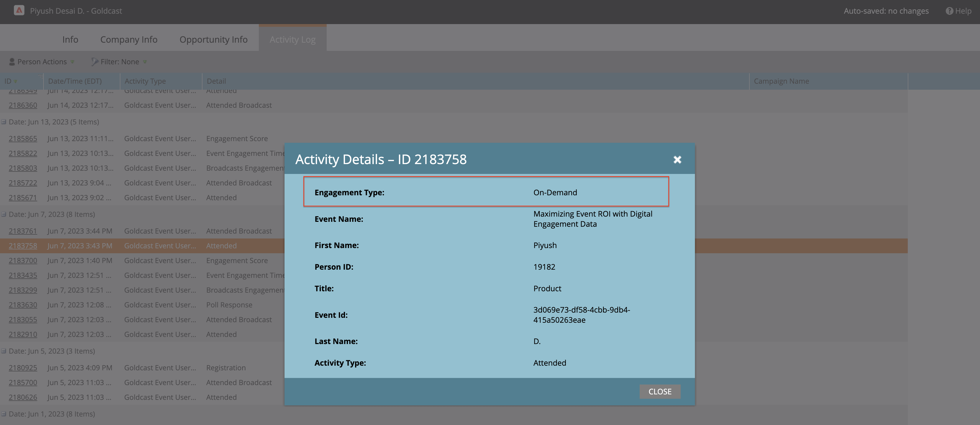Select the event name Maximizing Event ROI text

[x=593, y=219]
